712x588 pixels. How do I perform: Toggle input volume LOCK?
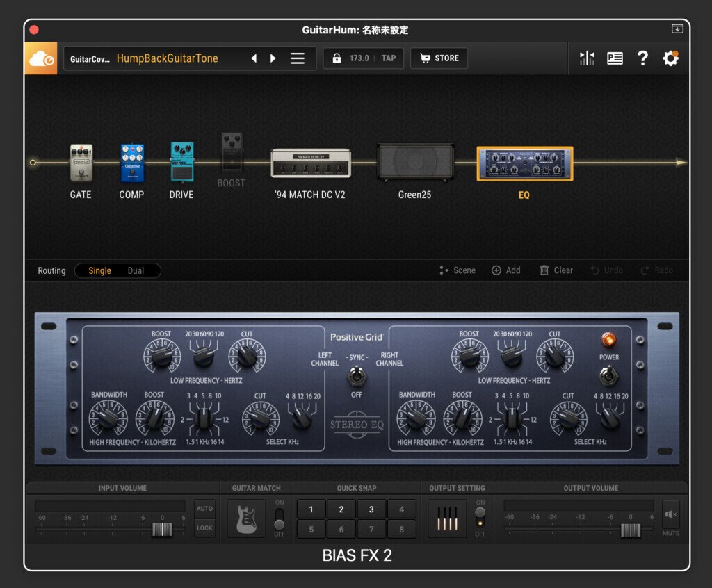[204, 528]
